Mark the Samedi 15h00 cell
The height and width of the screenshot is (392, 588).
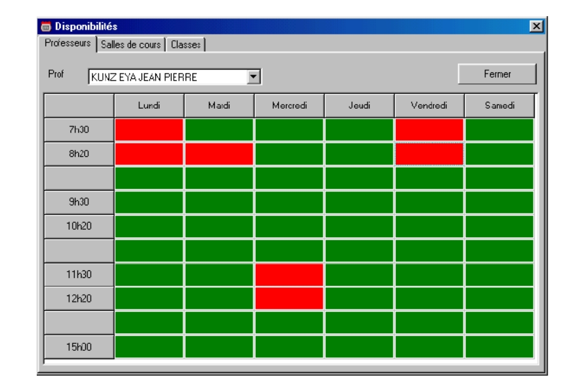[x=499, y=346]
